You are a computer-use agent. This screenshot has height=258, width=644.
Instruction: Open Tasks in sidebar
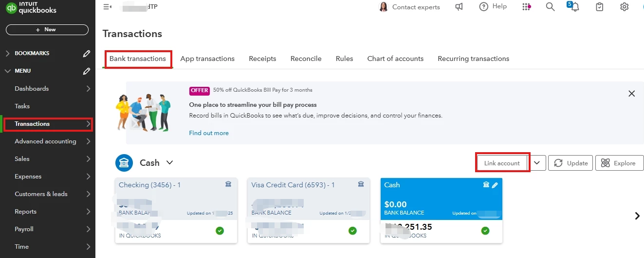coord(22,106)
